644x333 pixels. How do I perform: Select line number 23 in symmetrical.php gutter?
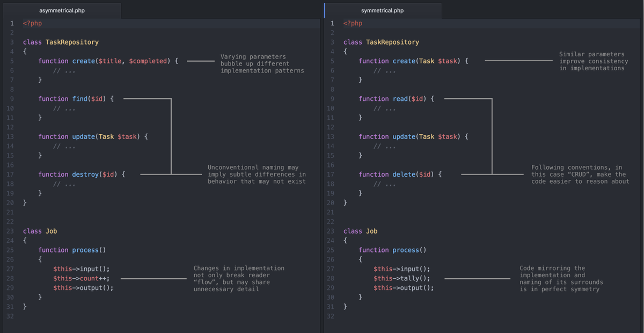point(331,231)
